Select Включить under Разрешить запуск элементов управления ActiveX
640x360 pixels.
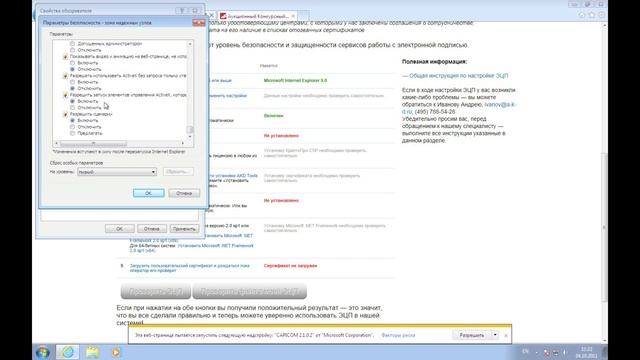click(x=72, y=101)
